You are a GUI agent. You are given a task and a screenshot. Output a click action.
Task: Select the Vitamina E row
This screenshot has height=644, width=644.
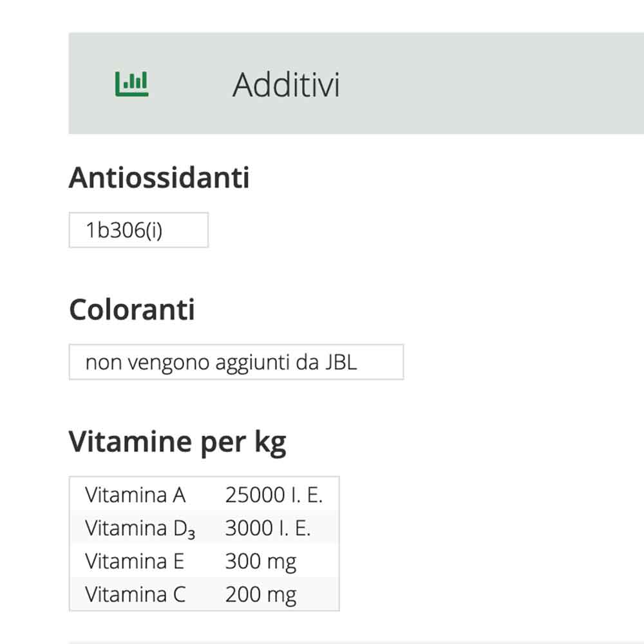[204, 561]
